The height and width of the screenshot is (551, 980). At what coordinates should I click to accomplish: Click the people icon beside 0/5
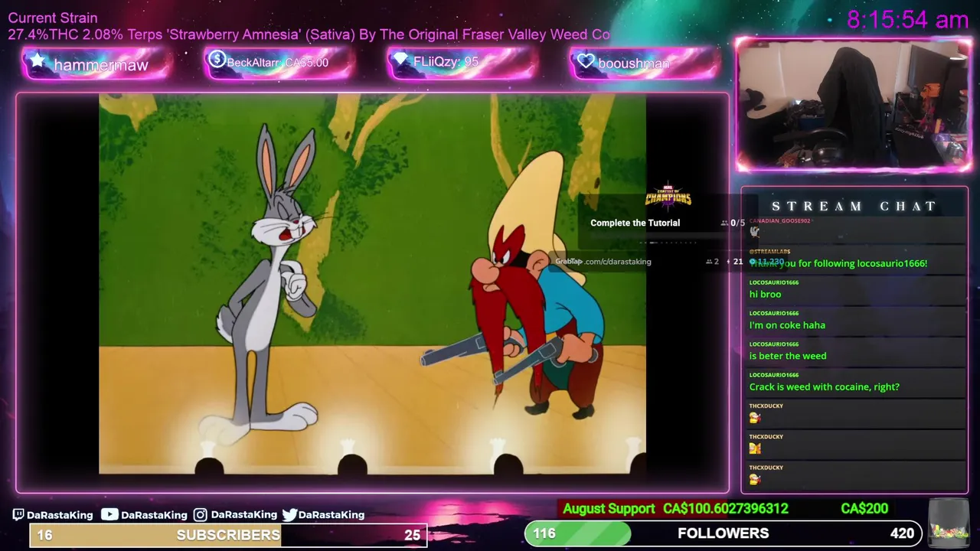[x=724, y=223]
